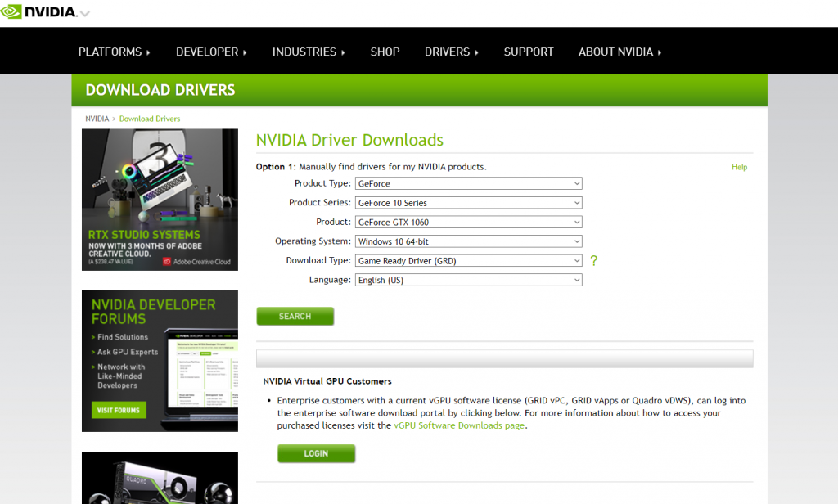Click SUPPORT in the top navigation
Image resolution: width=838 pixels, height=504 pixels.
529,52
